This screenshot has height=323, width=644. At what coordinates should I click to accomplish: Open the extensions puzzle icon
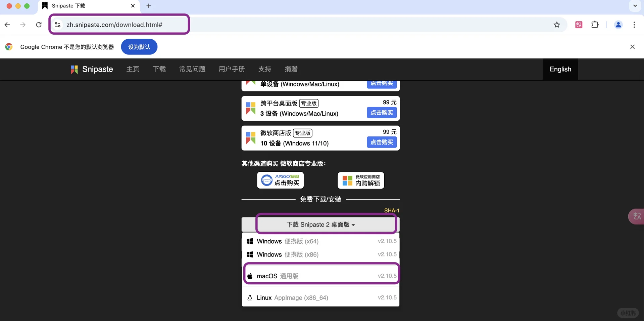(x=595, y=25)
